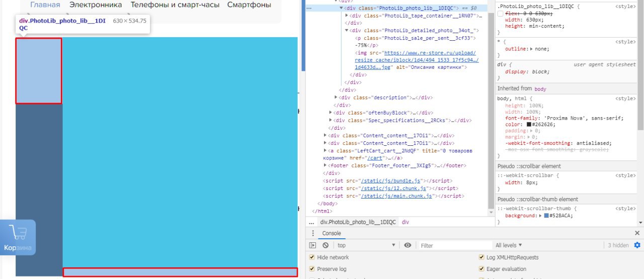Expand the outline shorthand property

pos(532,49)
